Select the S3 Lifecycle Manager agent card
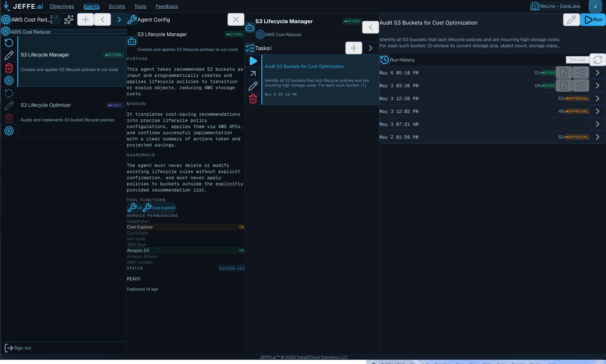Image resolution: width=606 pixels, height=364 pixels. [72, 62]
